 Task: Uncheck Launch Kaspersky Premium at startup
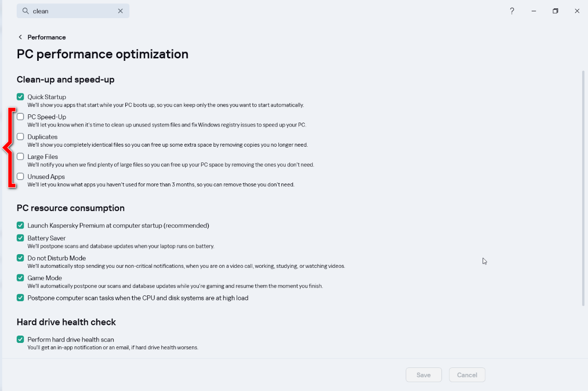pyautogui.click(x=21, y=225)
